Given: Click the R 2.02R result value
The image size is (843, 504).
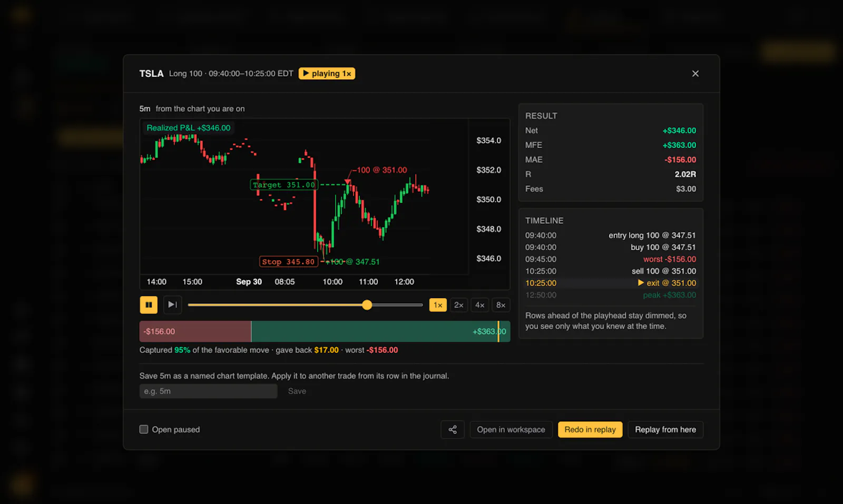Looking at the screenshot, I should pos(685,174).
